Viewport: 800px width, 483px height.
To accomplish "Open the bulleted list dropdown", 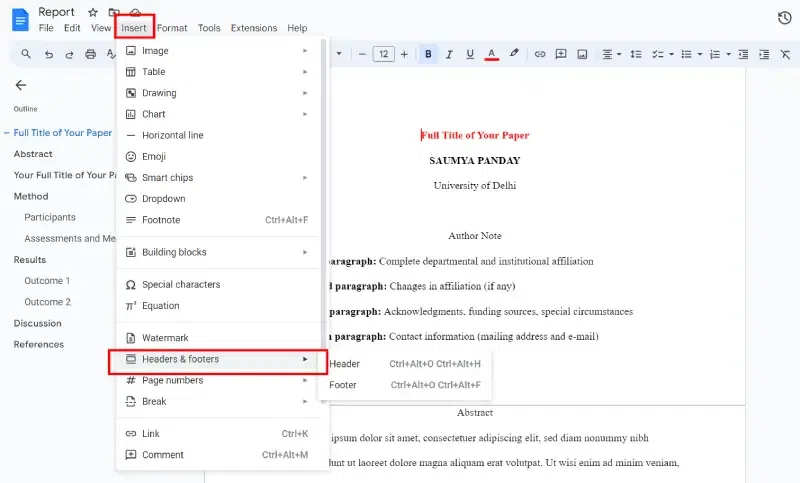I will tap(691, 54).
